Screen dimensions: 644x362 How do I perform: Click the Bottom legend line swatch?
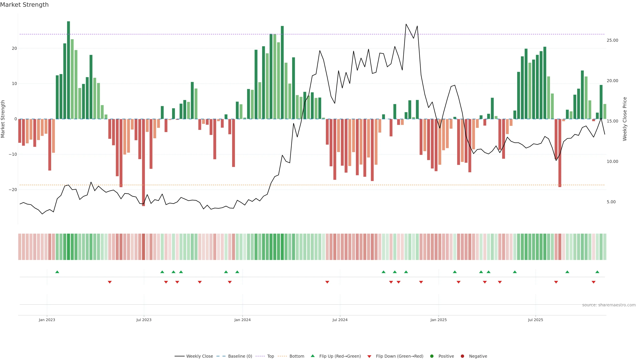click(282, 356)
